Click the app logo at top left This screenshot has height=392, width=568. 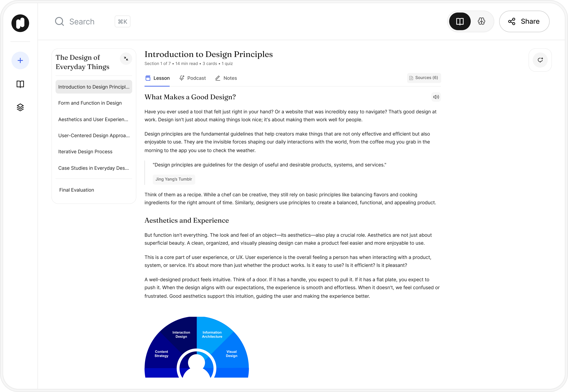click(20, 23)
